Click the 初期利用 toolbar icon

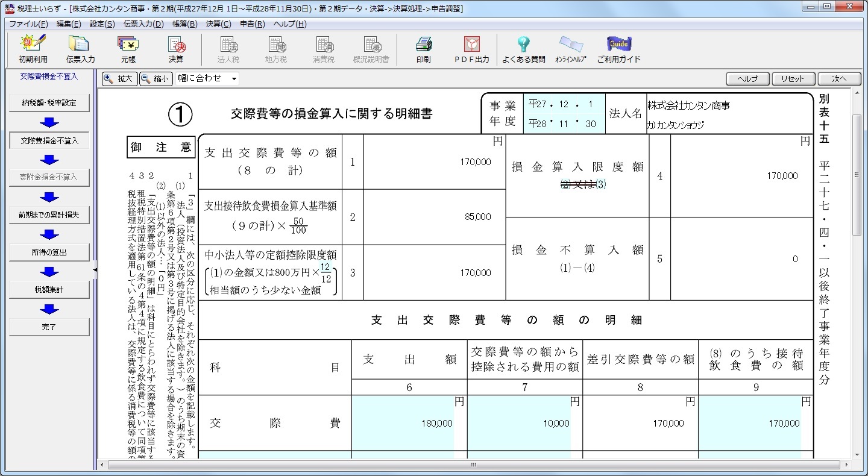[33, 49]
